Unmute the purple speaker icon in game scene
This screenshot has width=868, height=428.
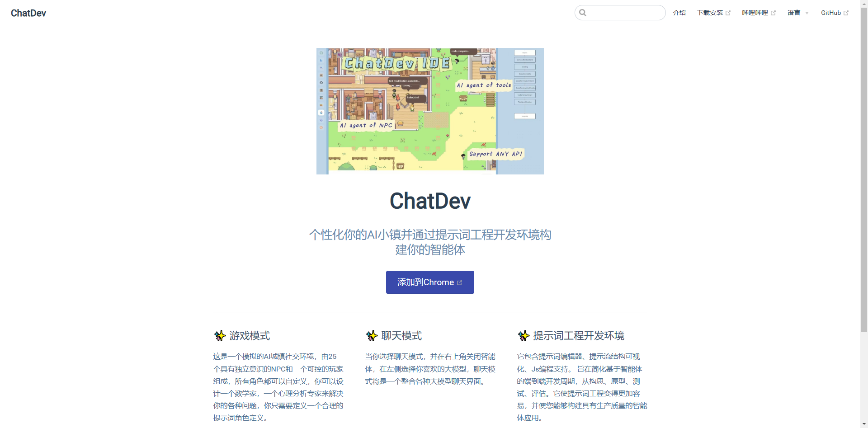[339, 54]
